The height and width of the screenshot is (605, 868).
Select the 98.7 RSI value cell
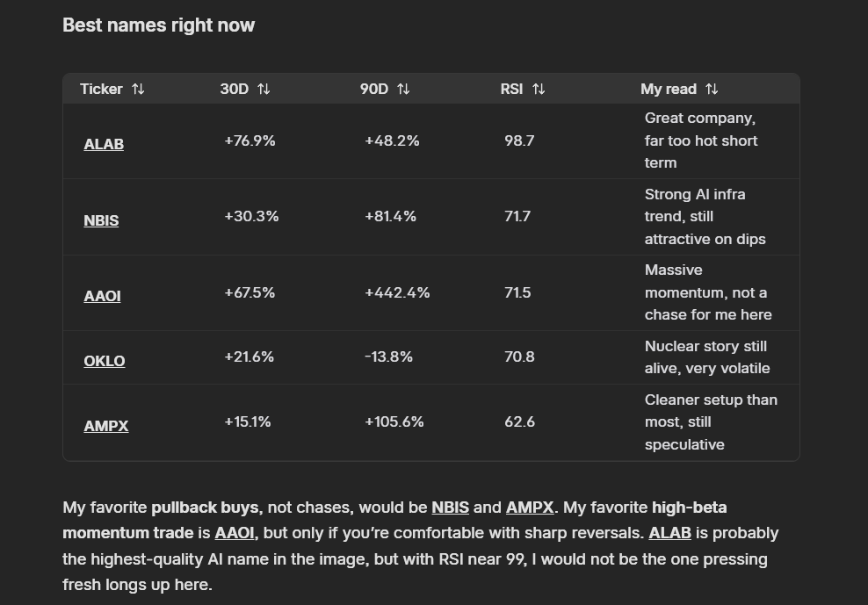(x=519, y=140)
